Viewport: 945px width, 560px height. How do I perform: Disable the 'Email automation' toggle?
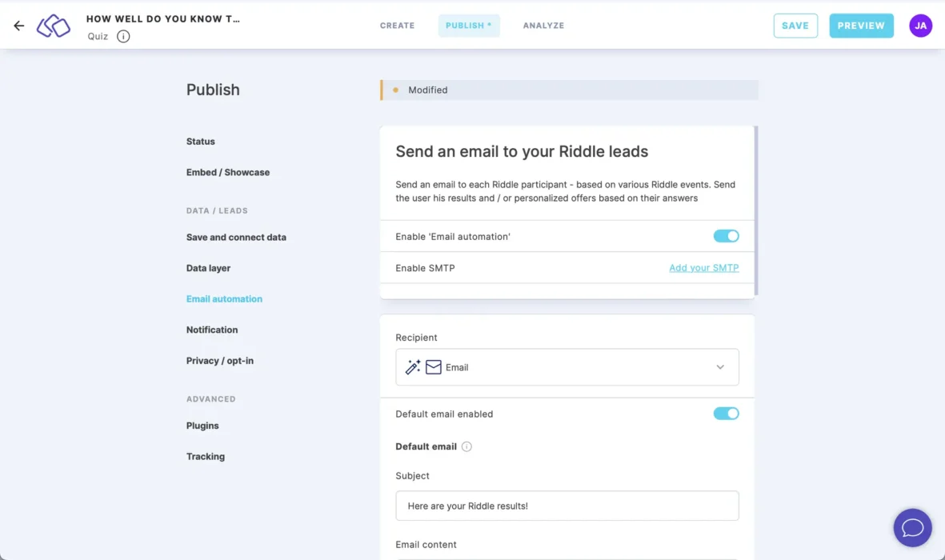726,236
